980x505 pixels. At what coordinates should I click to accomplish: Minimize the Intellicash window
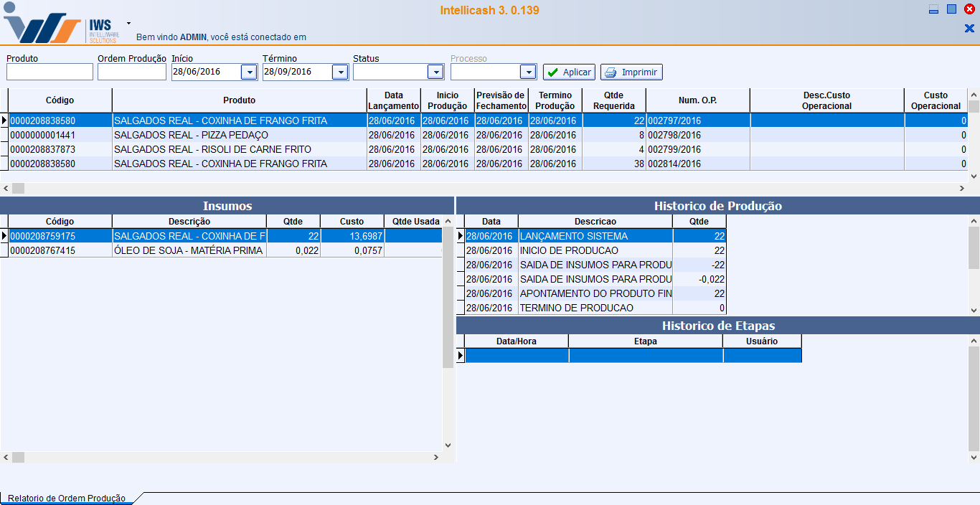pyautogui.click(x=933, y=9)
